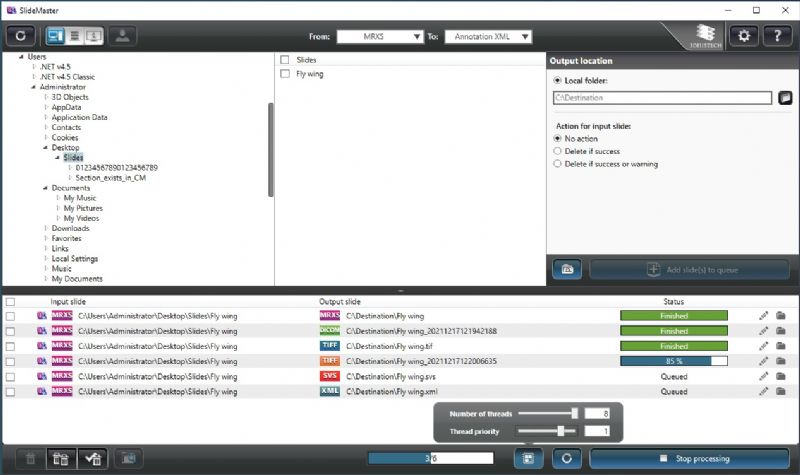Select the Local Settings folder

point(74,259)
